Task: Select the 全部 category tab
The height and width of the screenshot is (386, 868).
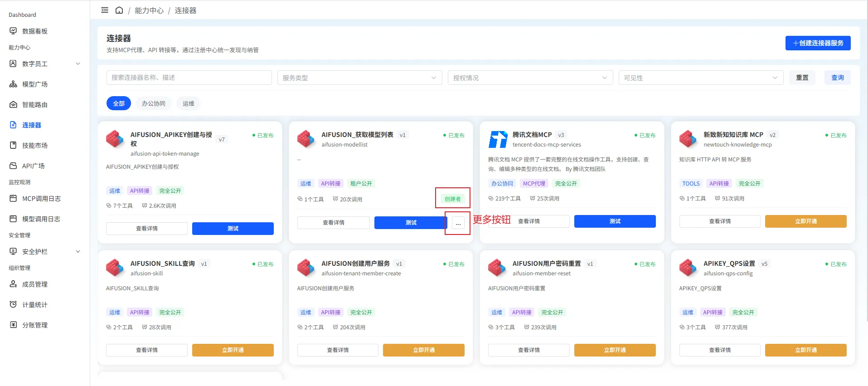Action: pyautogui.click(x=119, y=103)
